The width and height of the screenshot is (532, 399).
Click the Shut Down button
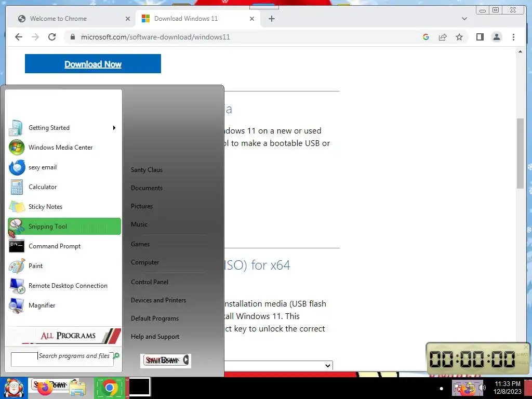(x=162, y=361)
